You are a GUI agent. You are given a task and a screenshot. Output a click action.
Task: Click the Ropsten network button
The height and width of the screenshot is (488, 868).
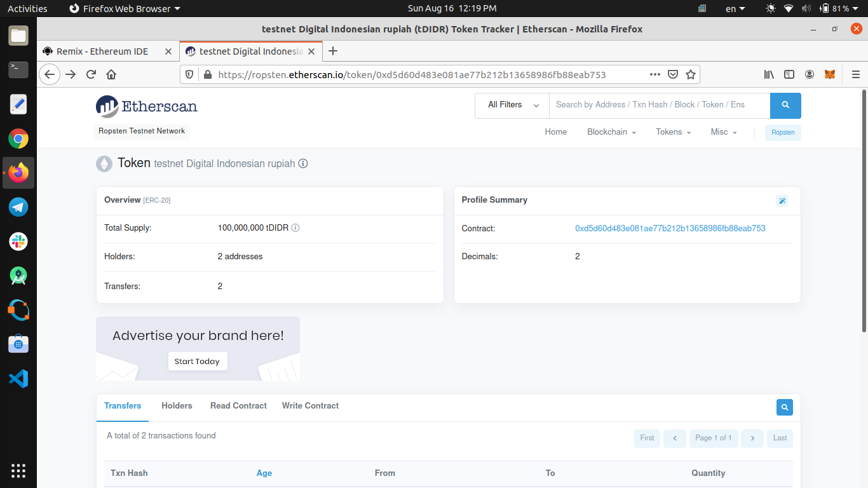point(783,132)
